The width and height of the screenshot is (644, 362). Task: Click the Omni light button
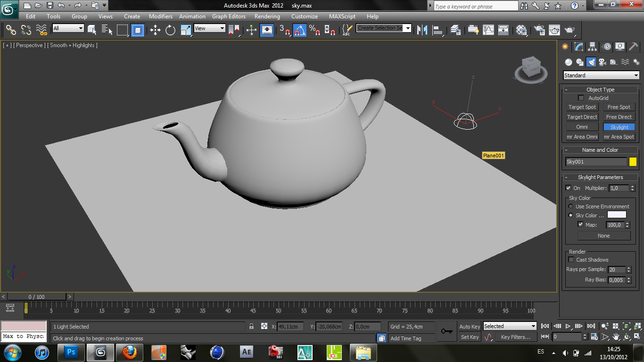[582, 127]
